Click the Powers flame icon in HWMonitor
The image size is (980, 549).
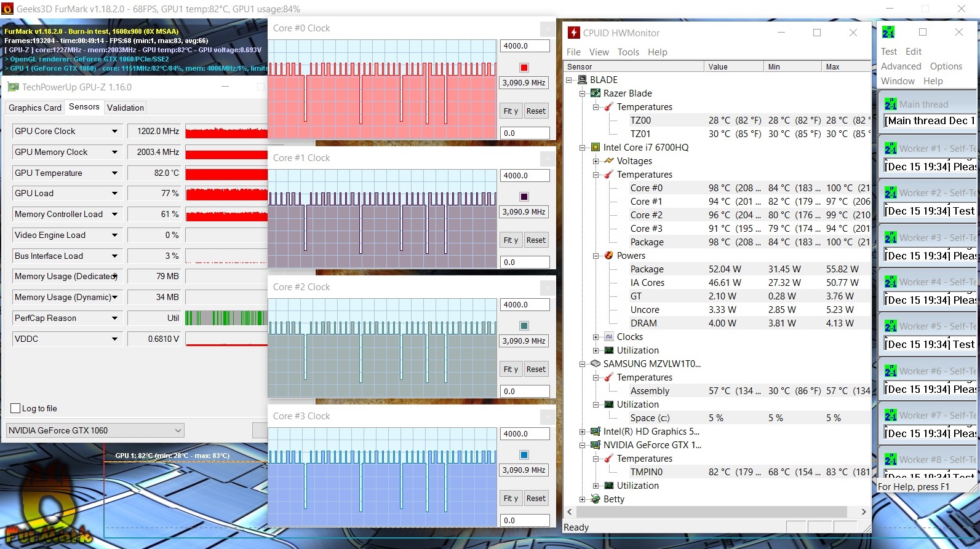click(x=609, y=256)
